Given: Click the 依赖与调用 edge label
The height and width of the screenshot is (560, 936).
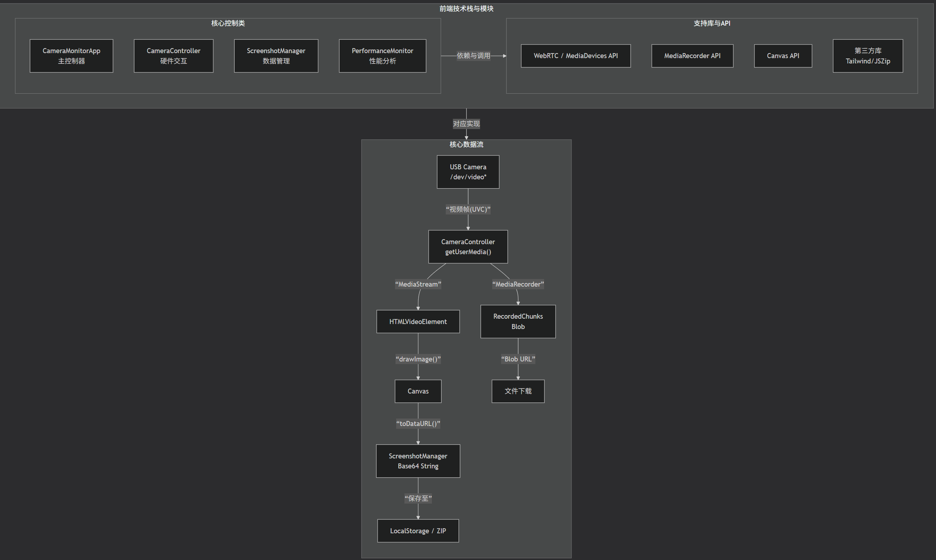Looking at the screenshot, I should point(473,56).
